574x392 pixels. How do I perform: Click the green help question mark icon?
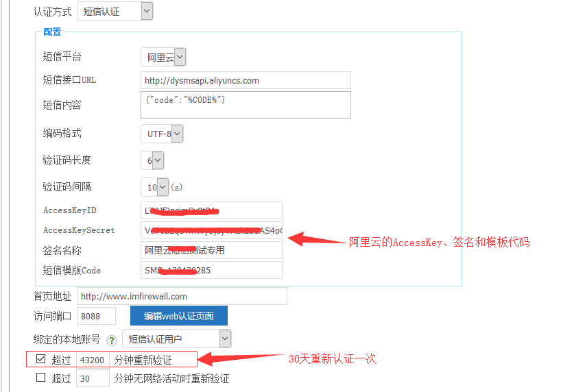point(112,339)
